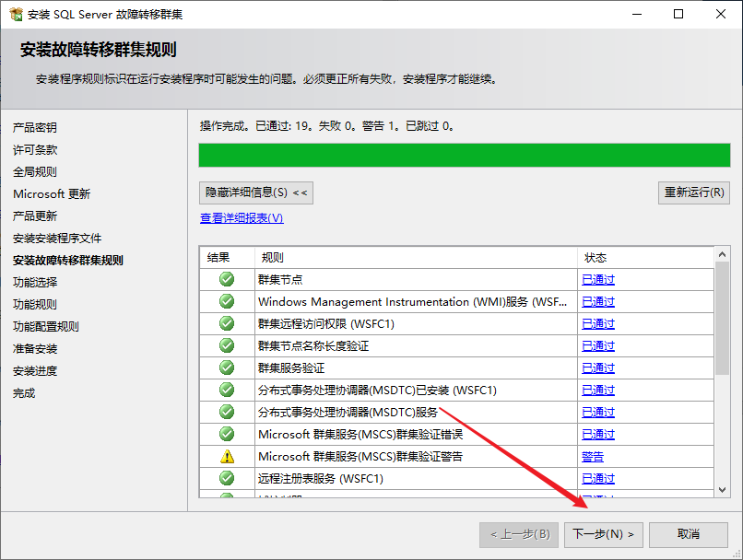Click green check icon for MSDTC 已安装 row
The width and height of the screenshot is (743, 560).
(226, 391)
